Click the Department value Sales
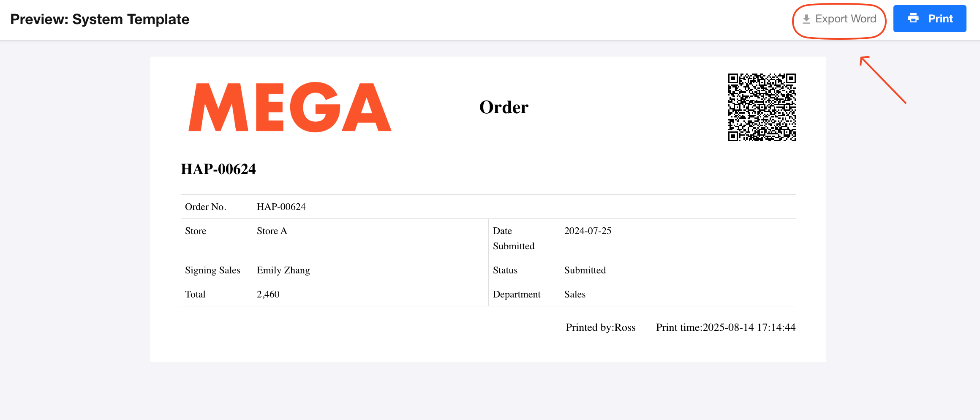Image resolution: width=980 pixels, height=420 pixels. click(574, 294)
